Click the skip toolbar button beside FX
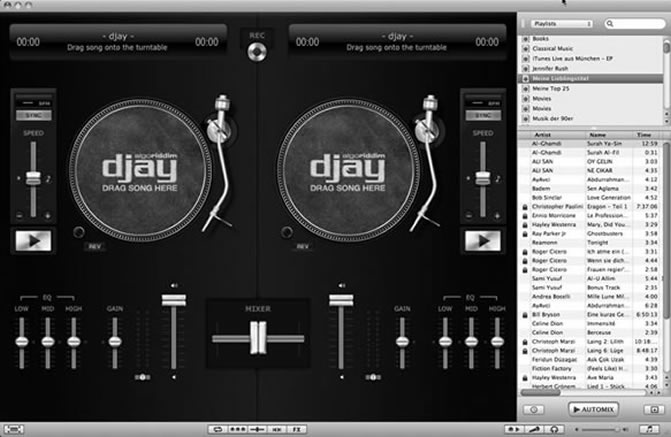The height and width of the screenshot is (437, 671). 277,429
